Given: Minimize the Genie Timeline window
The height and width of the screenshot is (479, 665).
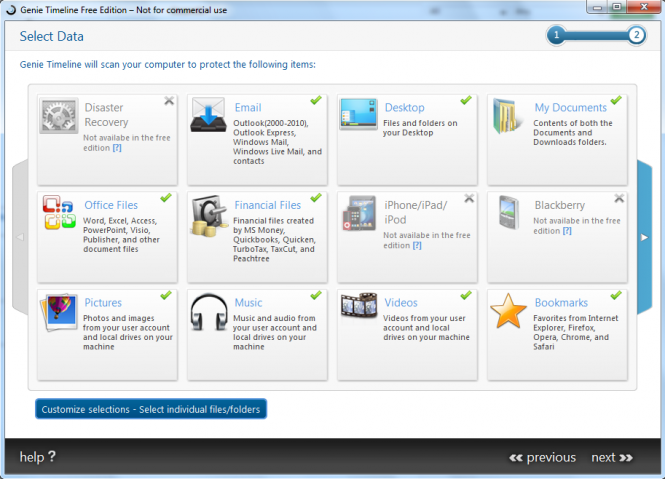Looking at the screenshot, I should click(598, 7).
